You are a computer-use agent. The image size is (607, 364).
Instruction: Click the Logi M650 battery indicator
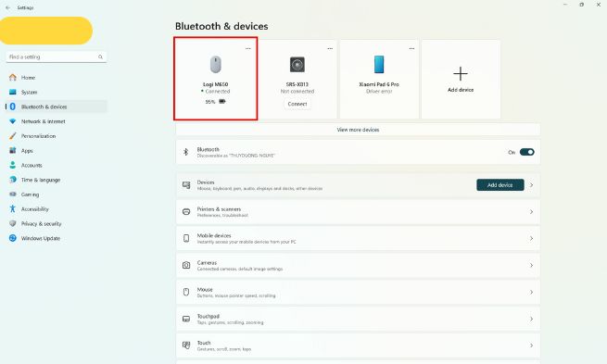[x=216, y=102]
